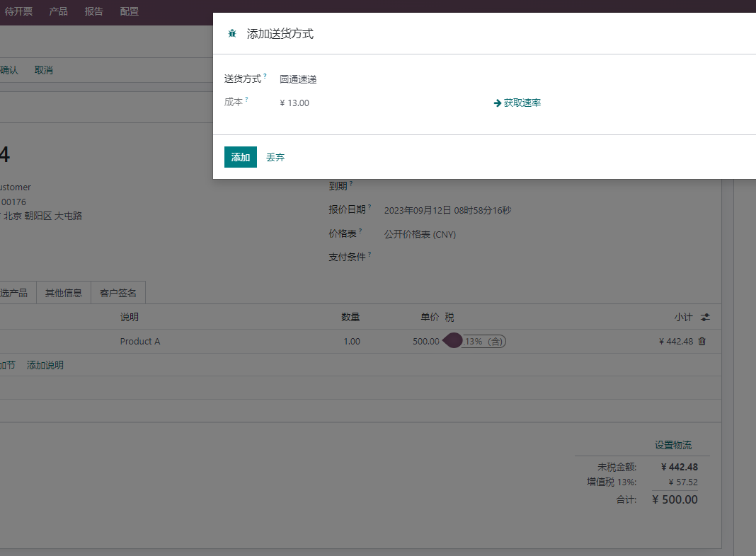Open the 产品 menu
Screen dimensions: 756x556
58,11
